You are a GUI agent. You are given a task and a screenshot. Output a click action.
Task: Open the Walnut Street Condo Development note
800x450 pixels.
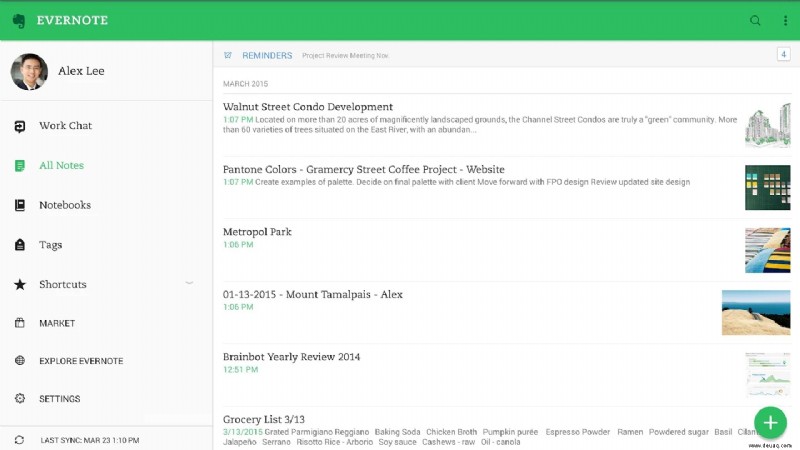(x=506, y=125)
